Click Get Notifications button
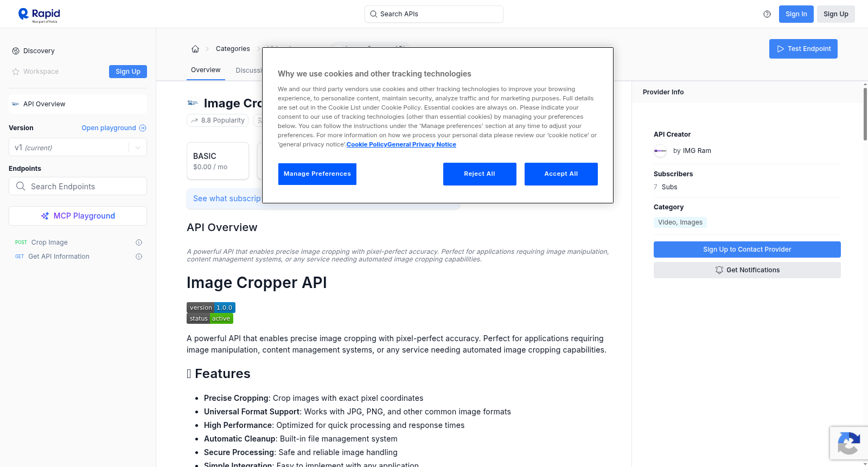 [x=747, y=270]
